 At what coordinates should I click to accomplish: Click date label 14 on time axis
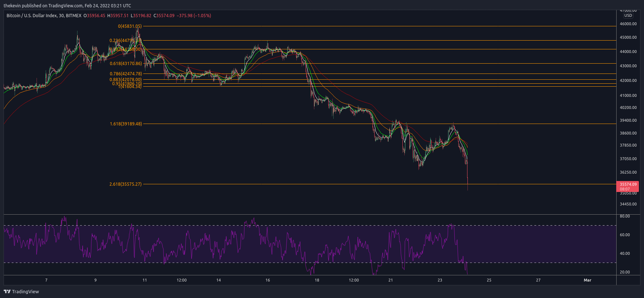pyautogui.click(x=219, y=280)
